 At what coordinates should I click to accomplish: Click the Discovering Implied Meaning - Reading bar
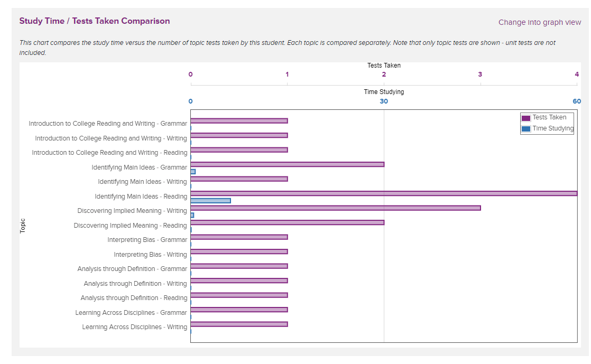285,222
